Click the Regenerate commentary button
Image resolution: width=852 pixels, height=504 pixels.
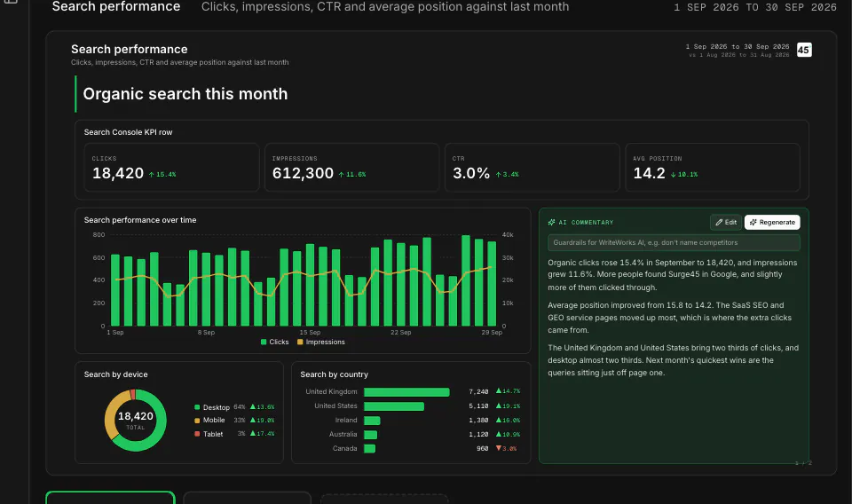click(772, 222)
